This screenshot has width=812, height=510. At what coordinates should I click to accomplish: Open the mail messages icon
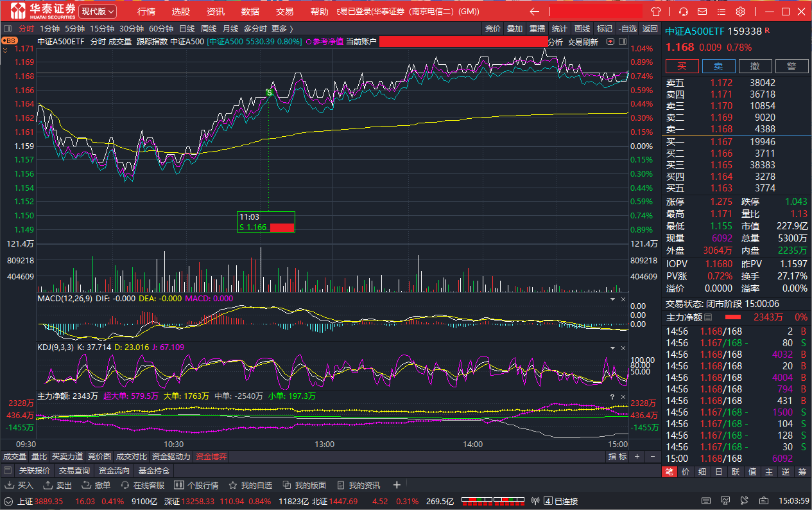tap(703, 12)
